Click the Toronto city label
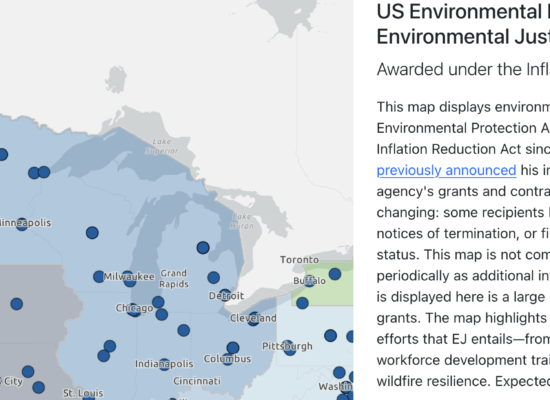Screen dimensions: 550x400 300,260
